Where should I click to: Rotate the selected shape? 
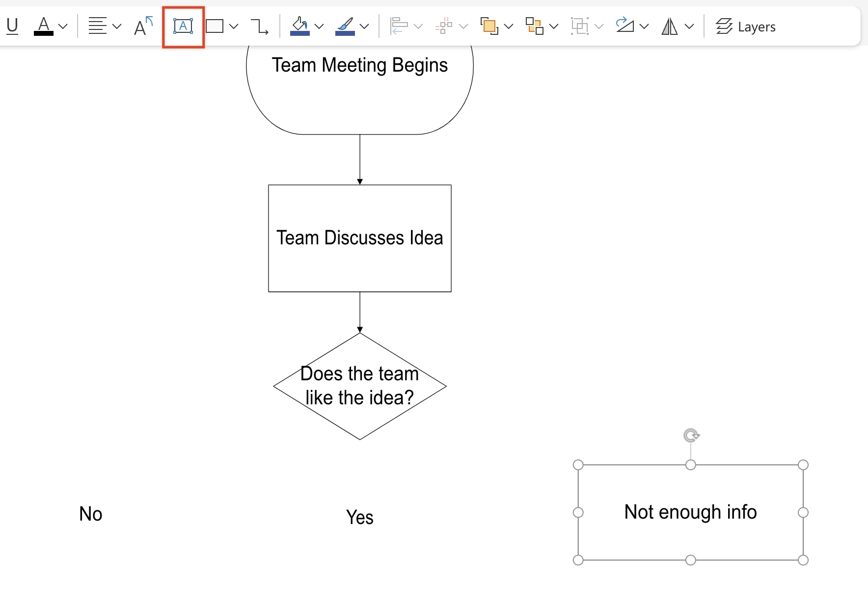[624, 26]
